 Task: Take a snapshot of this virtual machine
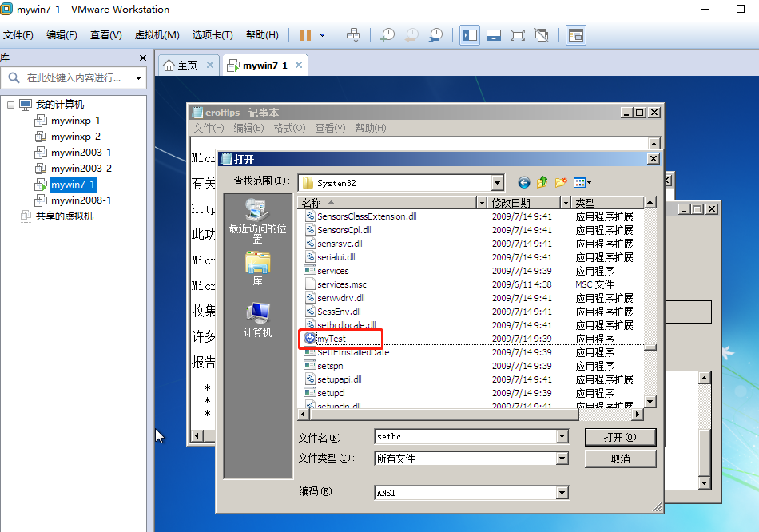(387, 35)
